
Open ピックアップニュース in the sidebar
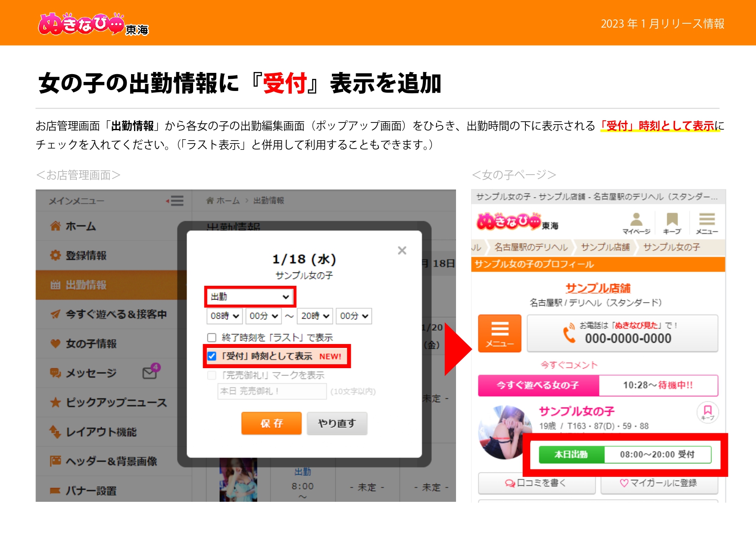[x=113, y=402]
